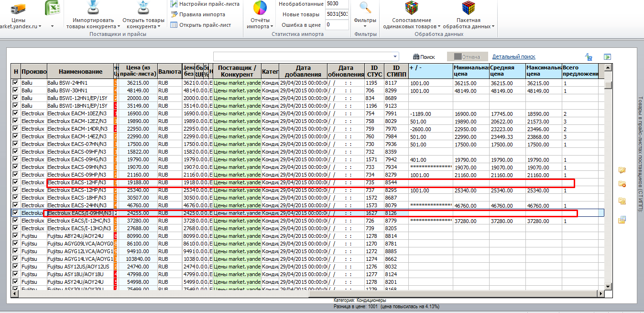Image resolution: width=644 pixels, height=313 pixels.
Task: Click the Ballu BSWI-12HN1/EP/15Y name cell
Action: click(x=80, y=98)
